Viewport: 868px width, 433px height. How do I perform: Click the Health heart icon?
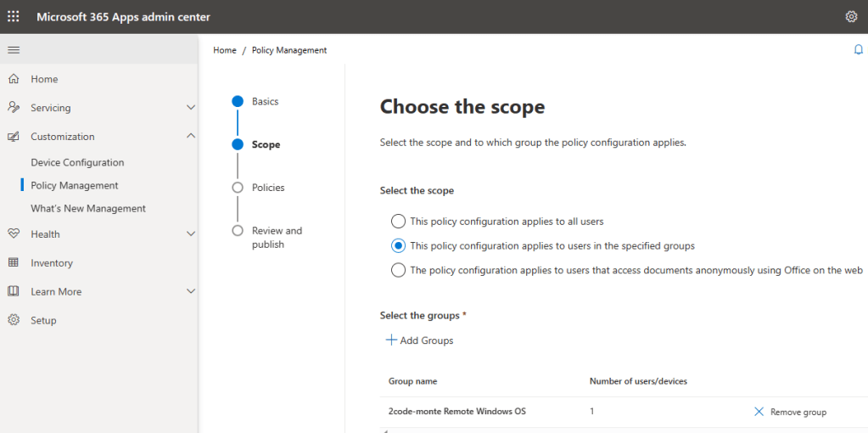[x=14, y=234]
